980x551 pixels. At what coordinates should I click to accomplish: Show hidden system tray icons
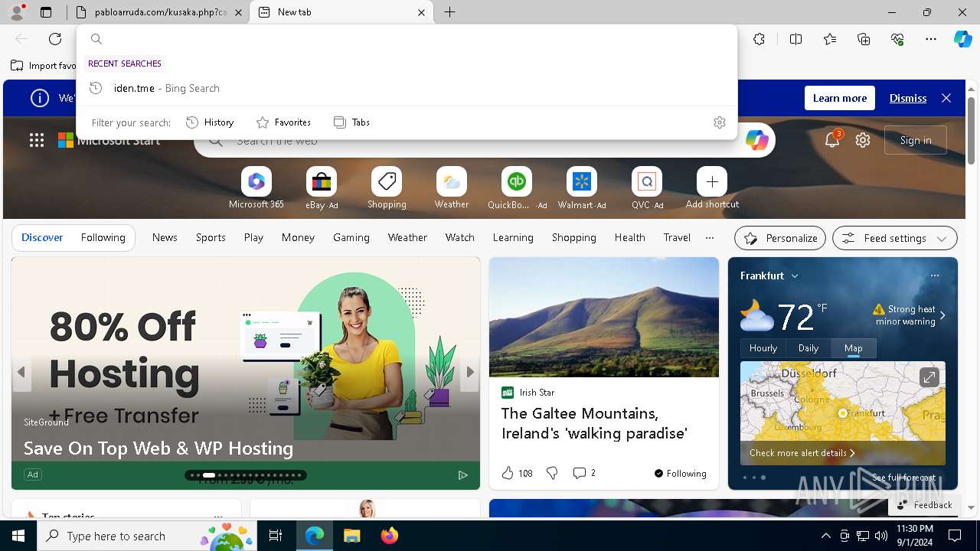click(825, 536)
